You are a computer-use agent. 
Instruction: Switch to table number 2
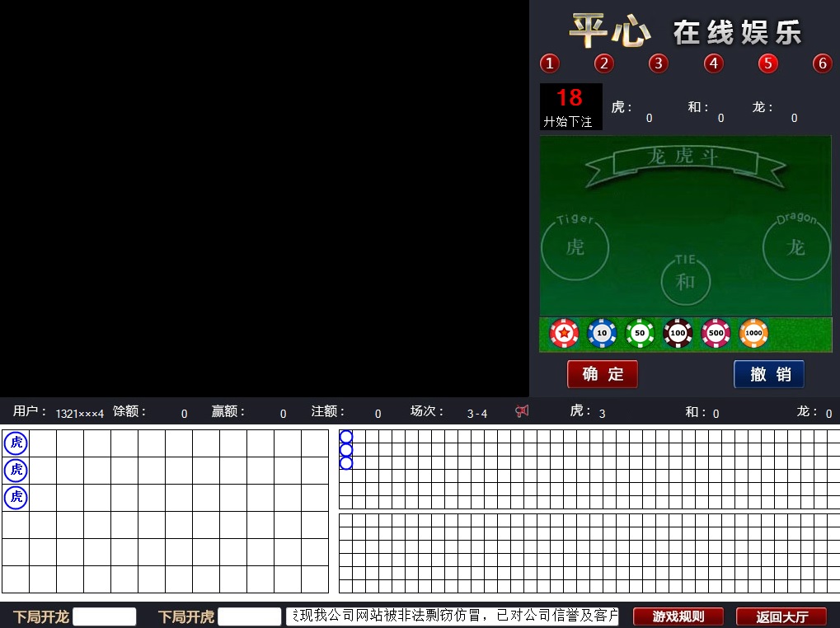[x=604, y=63]
